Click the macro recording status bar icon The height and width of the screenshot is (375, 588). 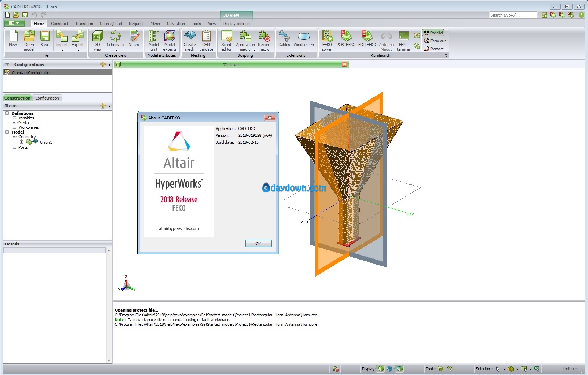pos(335,369)
